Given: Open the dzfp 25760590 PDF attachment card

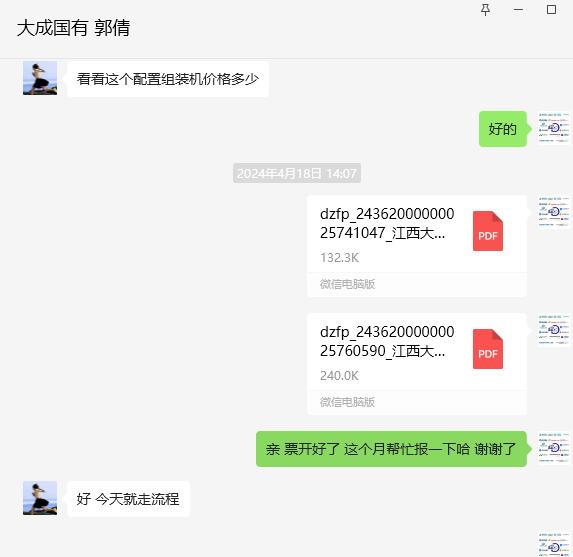Looking at the screenshot, I should pyautogui.click(x=417, y=364).
